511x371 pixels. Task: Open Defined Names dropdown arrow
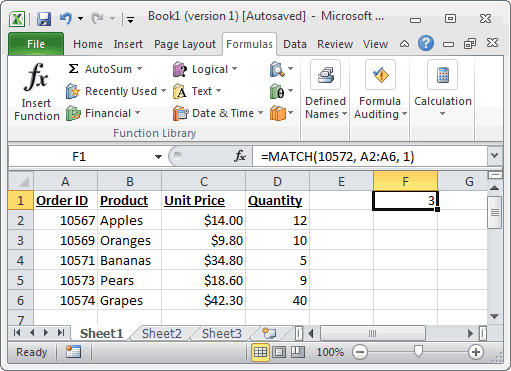point(344,114)
